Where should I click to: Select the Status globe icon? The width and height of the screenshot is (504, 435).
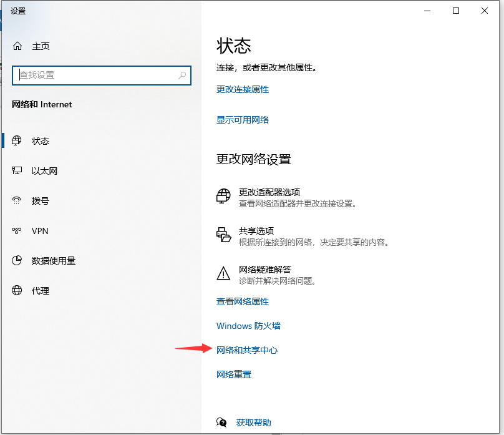(17, 141)
